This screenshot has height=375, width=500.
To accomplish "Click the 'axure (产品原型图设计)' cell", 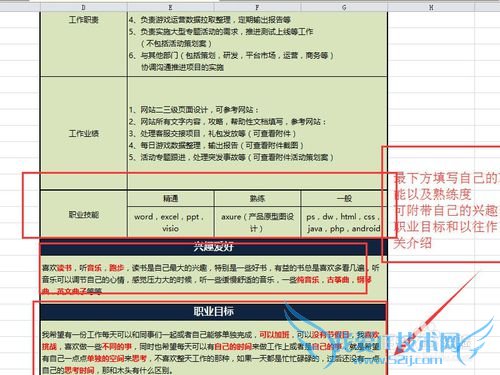I will pyautogui.click(x=257, y=222).
